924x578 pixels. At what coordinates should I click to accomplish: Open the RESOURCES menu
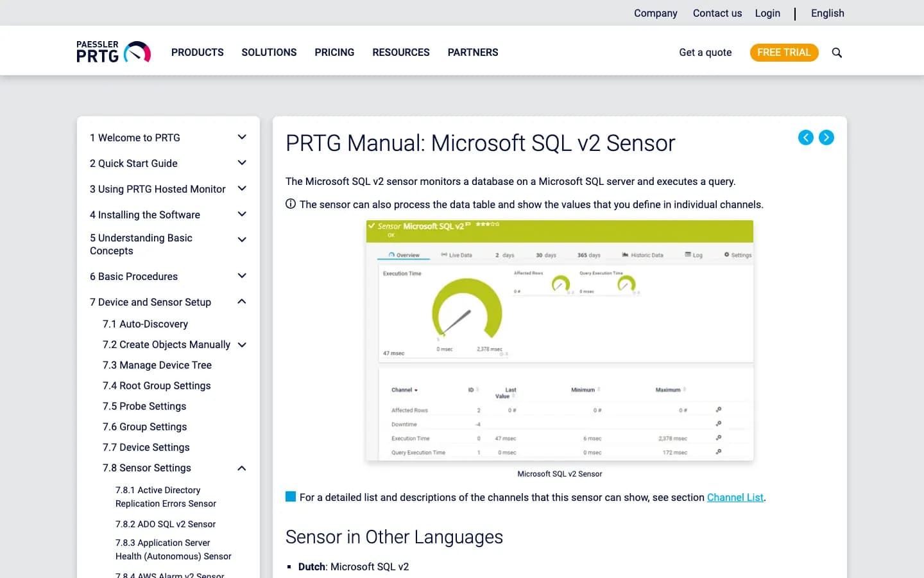(x=401, y=53)
